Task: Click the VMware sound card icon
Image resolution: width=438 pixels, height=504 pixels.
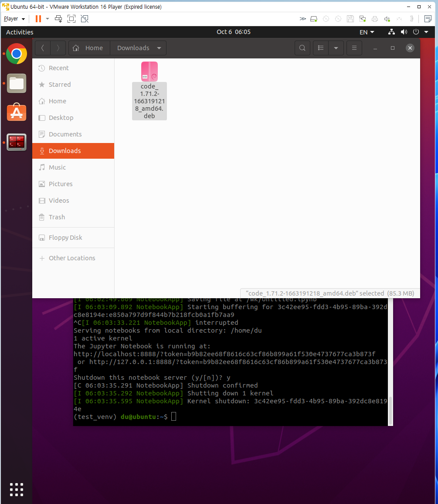Action: [387, 19]
